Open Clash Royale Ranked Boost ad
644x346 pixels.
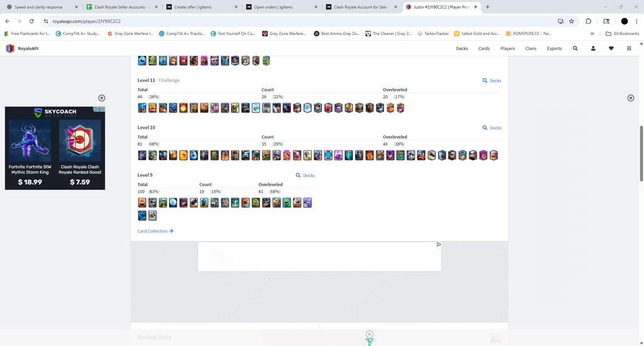(x=80, y=153)
